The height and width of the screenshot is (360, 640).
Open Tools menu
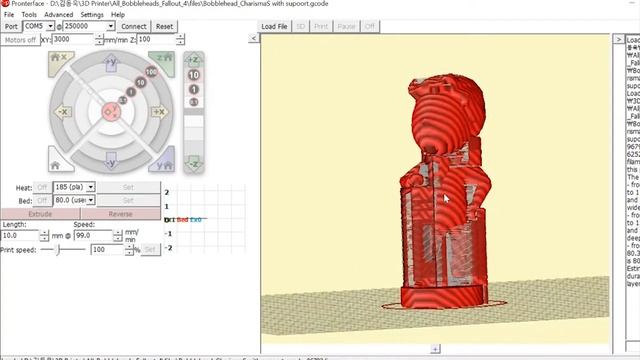coord(29,14)
